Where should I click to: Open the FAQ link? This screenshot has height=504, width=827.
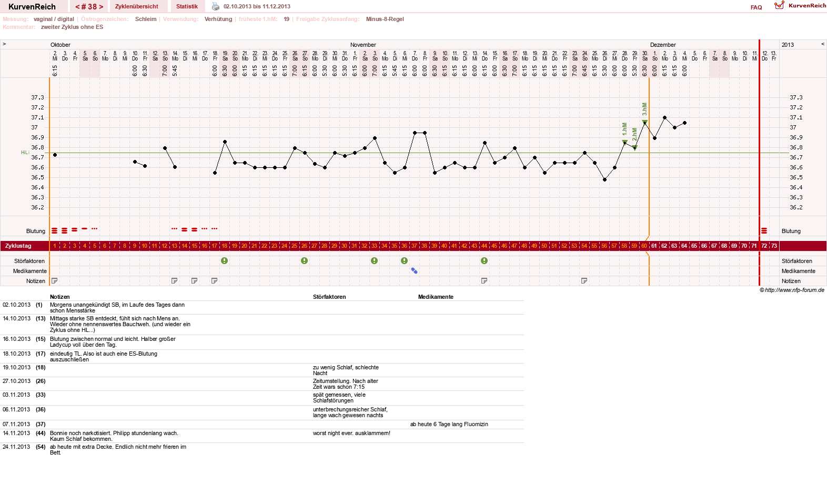757,7
